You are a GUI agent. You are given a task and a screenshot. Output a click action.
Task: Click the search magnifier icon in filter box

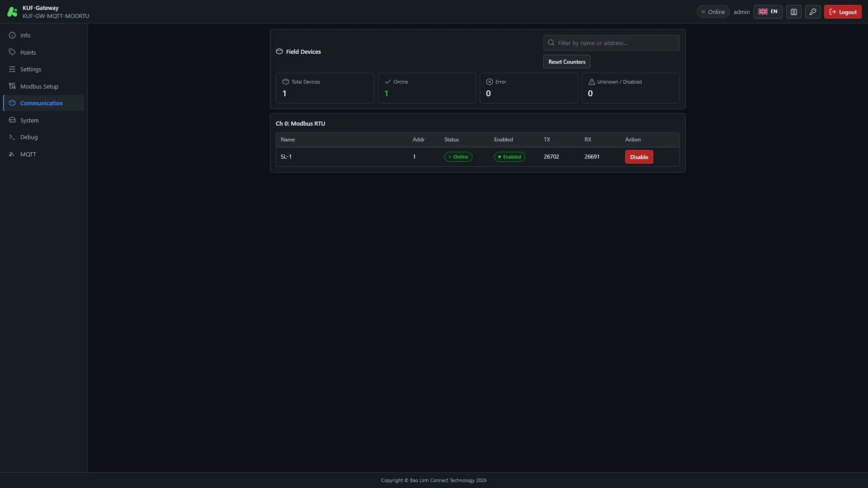click(551, 43)
